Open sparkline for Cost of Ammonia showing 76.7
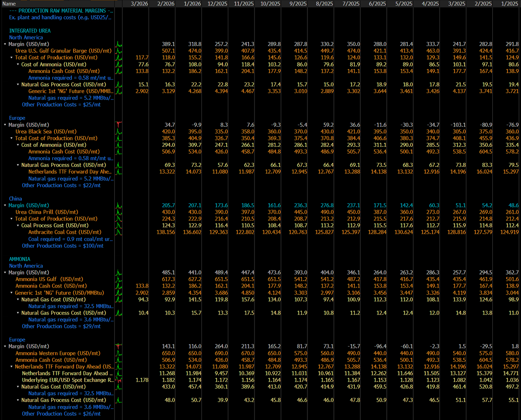521x420 pixels. click(119, 64)
